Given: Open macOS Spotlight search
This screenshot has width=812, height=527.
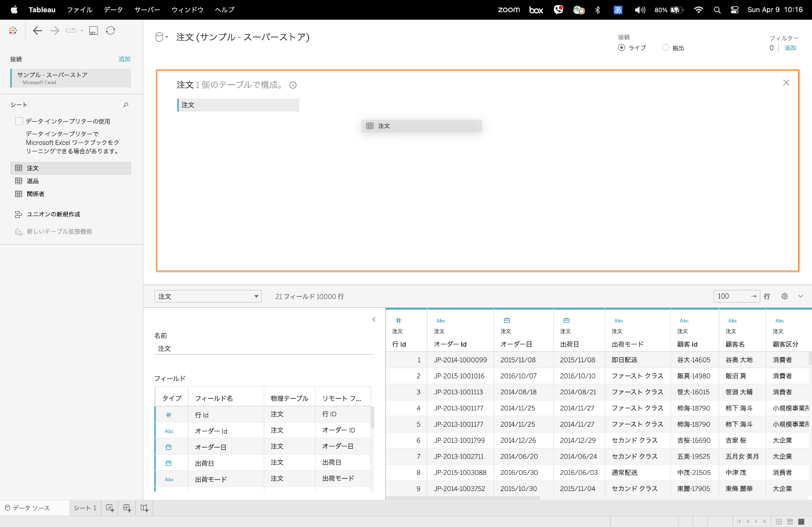Looking at the screenshot, I should click(x=717, y=10).
